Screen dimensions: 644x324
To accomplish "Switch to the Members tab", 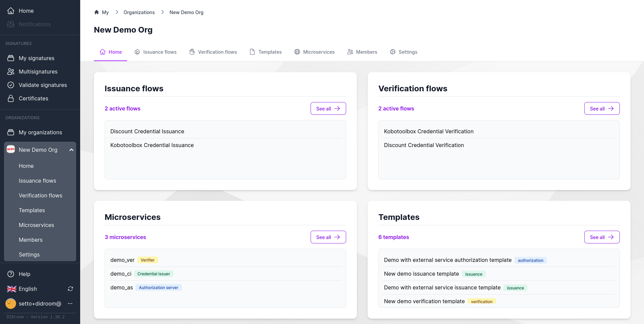I will (362, 52).
